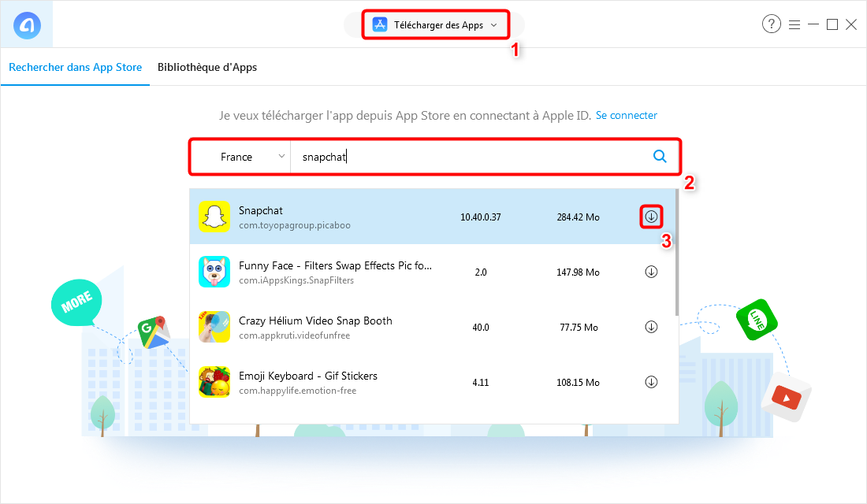
Task: Click the results list scrollbar thumb
Action: tap(676, 252)
